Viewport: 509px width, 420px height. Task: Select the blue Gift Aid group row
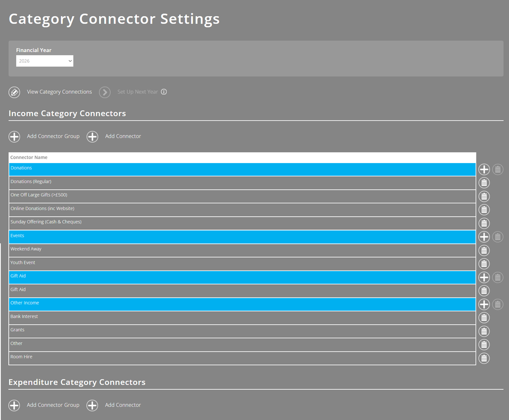click(242, 277)
